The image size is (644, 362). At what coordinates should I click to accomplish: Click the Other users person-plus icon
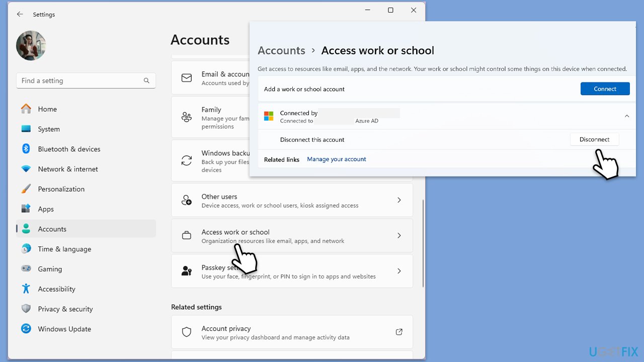187,200
